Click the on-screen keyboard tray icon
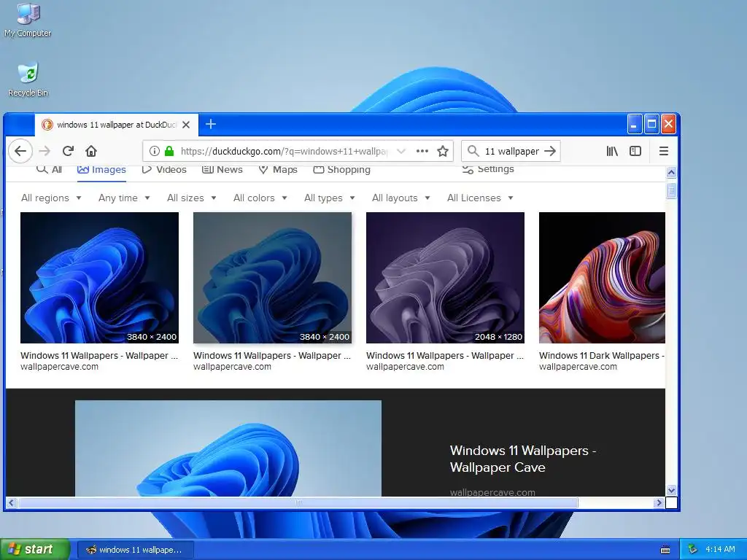Viewport: 747px width, 560px height. click(665, 550)
